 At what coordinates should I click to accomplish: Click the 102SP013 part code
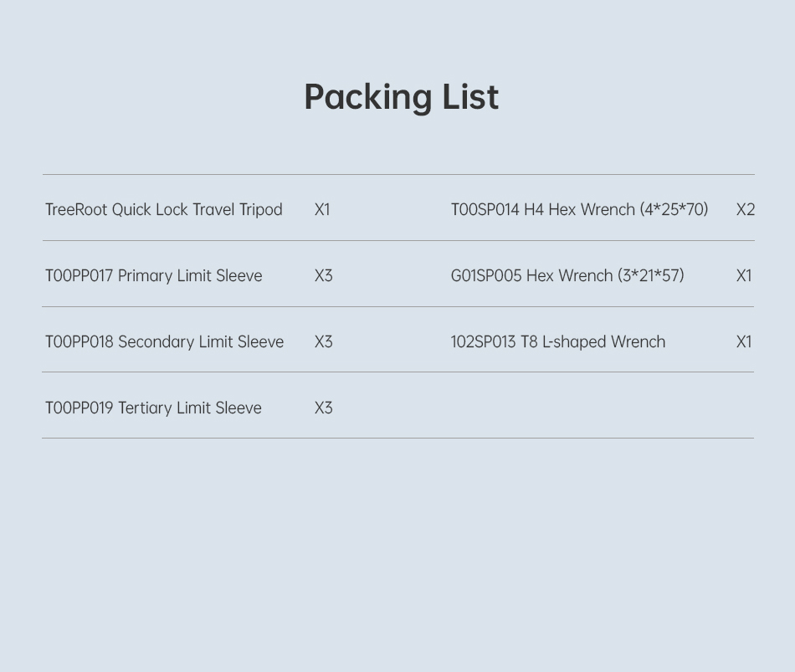click(483, 341)
